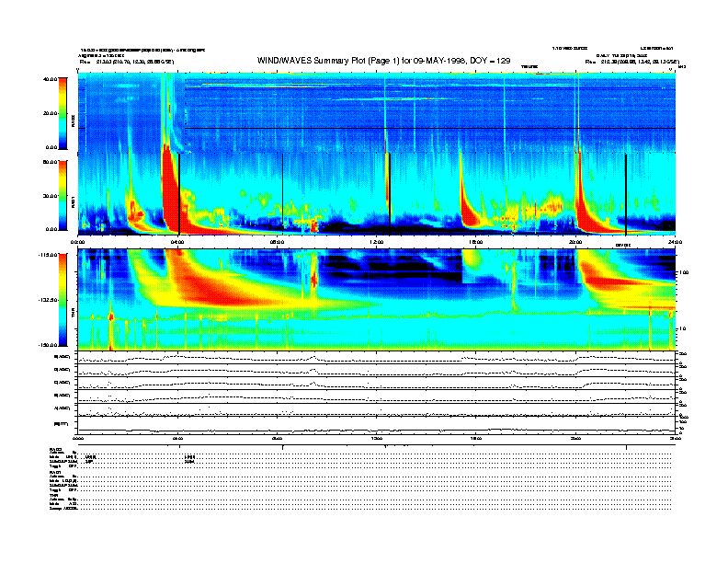Click the red burst just before 16:00 in RAD1

pos(469,207)
